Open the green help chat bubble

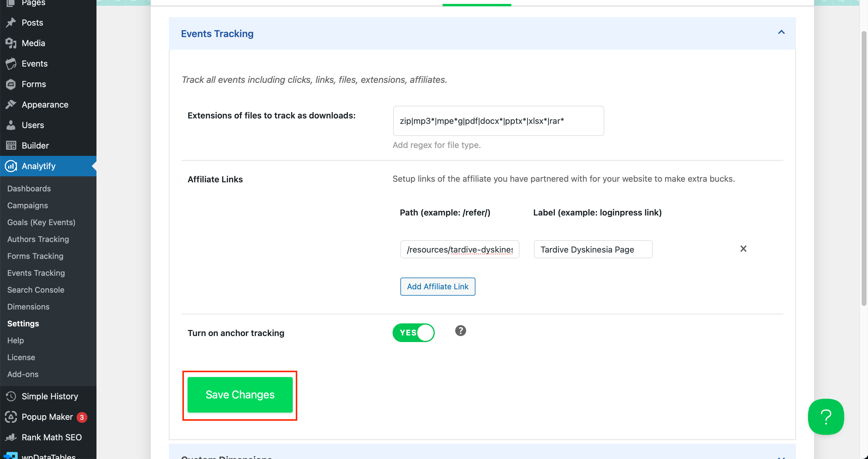825,417
